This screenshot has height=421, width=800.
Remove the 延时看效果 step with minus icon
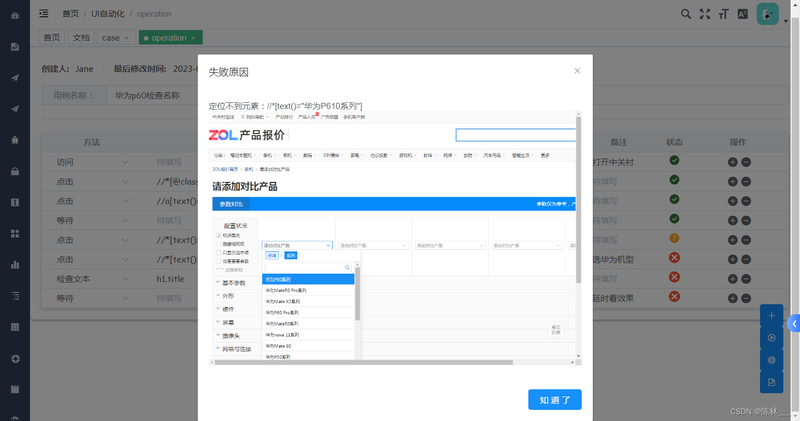[746, 299]
